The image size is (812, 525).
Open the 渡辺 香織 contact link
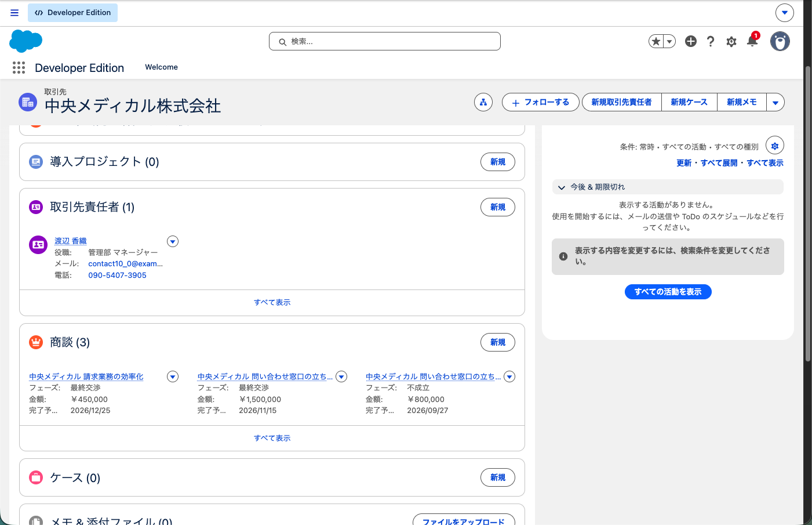(71, 241)
